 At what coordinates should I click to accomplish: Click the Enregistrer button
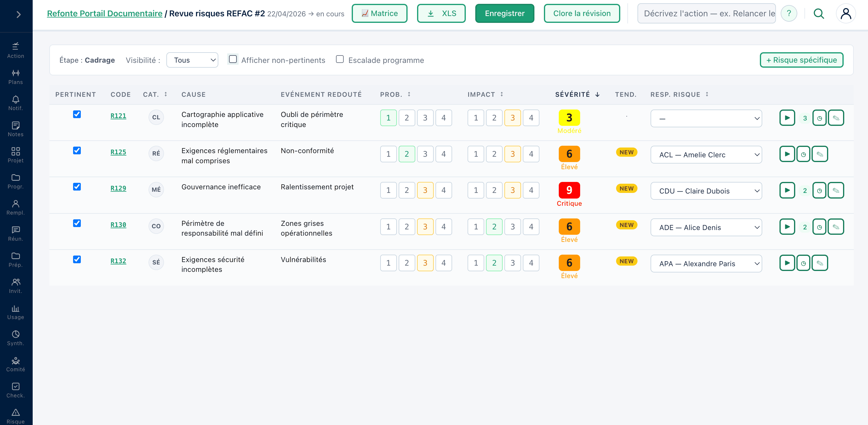504,13
